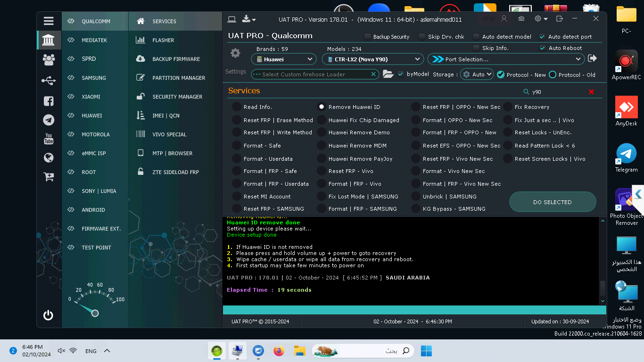Select the bank building sidebar icon
Screen dimensions: 644x362
[x=49, y=40]
